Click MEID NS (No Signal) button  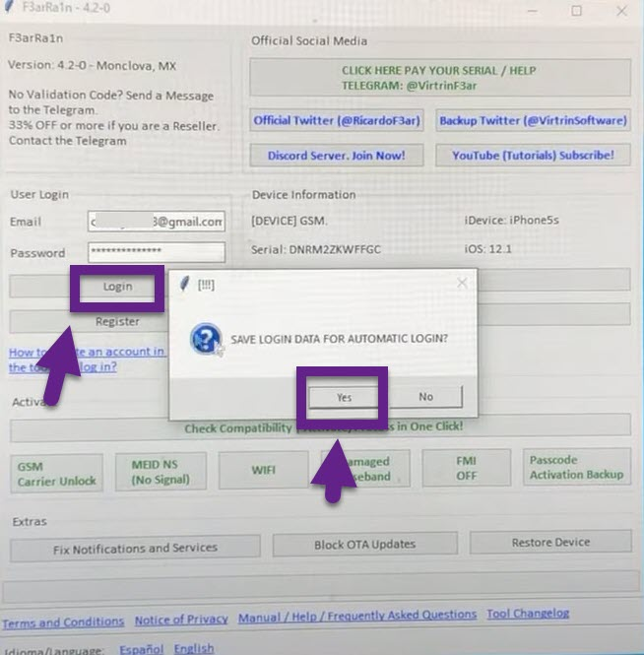(161, 472)
